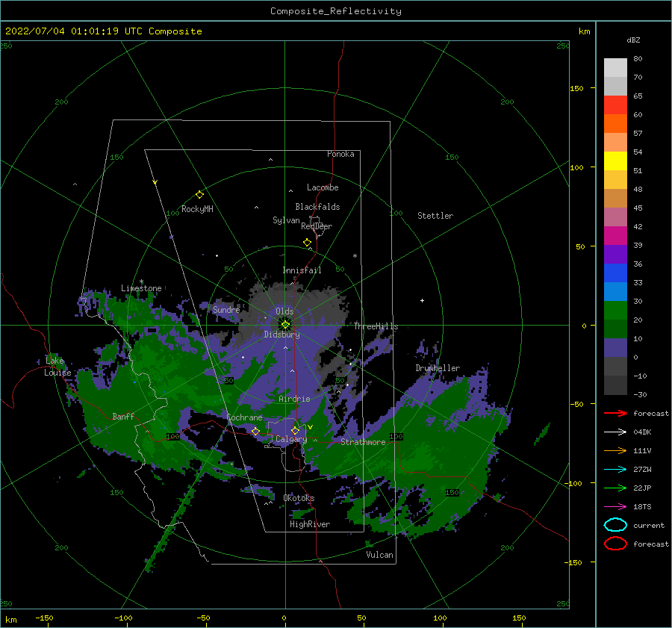
Task: Click the Limestone label on the map
Action: click(141, 288)
